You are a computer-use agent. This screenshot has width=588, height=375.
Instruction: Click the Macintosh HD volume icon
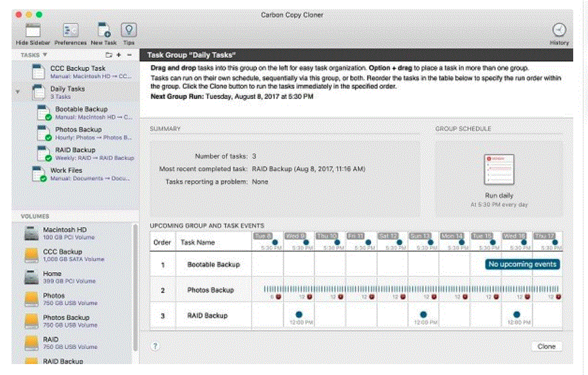pyautogui.click(x=32, y=233)
